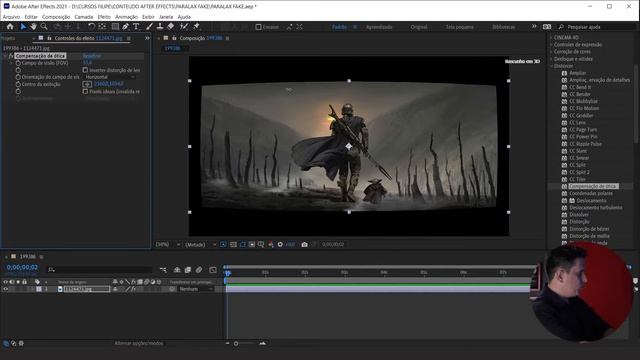
Task: Click the snapshot camera icon in viewer
Action: tap(304, 244)
